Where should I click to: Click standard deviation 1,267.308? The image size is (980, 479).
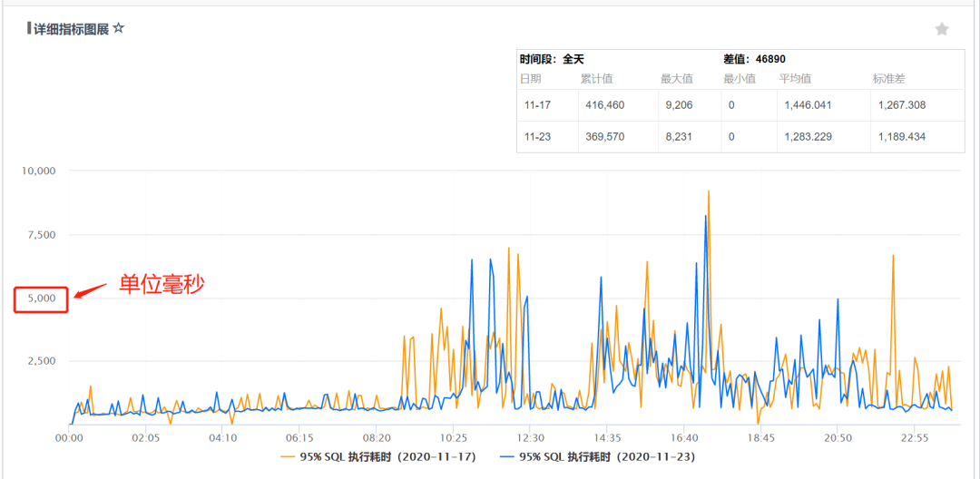pyautogui.click(x=901, y=105)
